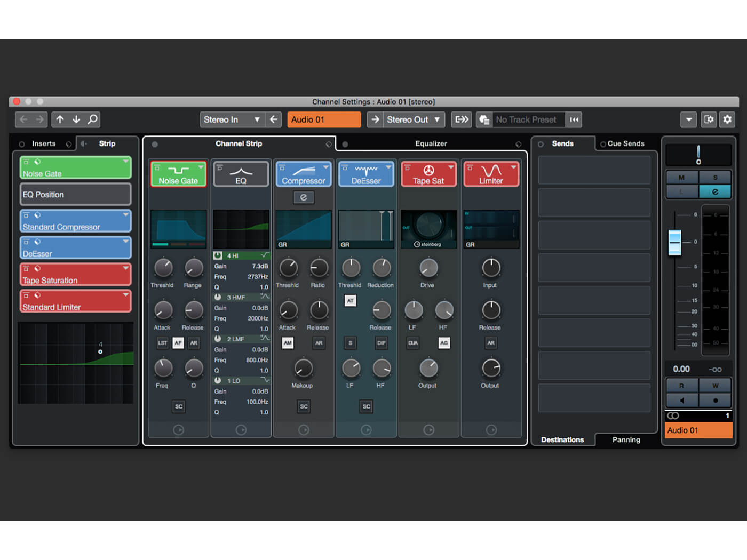Select the Channel Strip tab

click(239, 143)
